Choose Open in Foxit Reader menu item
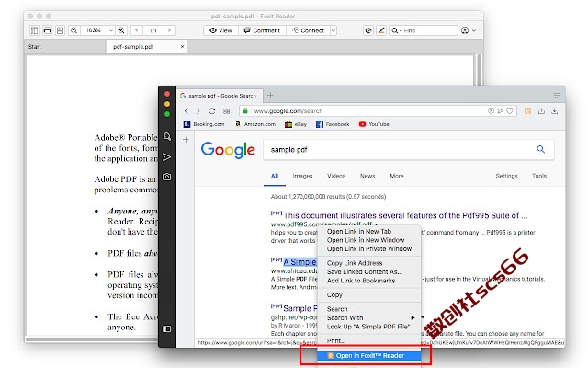Image resolution: width=588 pixels, height=368 pixels. click(x=369, y=356)
